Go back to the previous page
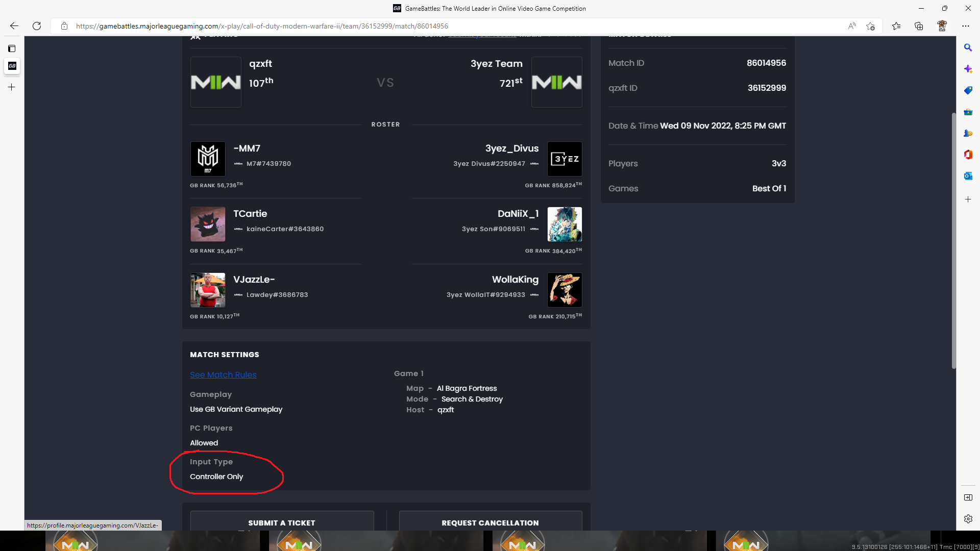This screenshot has height=551, width=980. [x=14, y=26]
